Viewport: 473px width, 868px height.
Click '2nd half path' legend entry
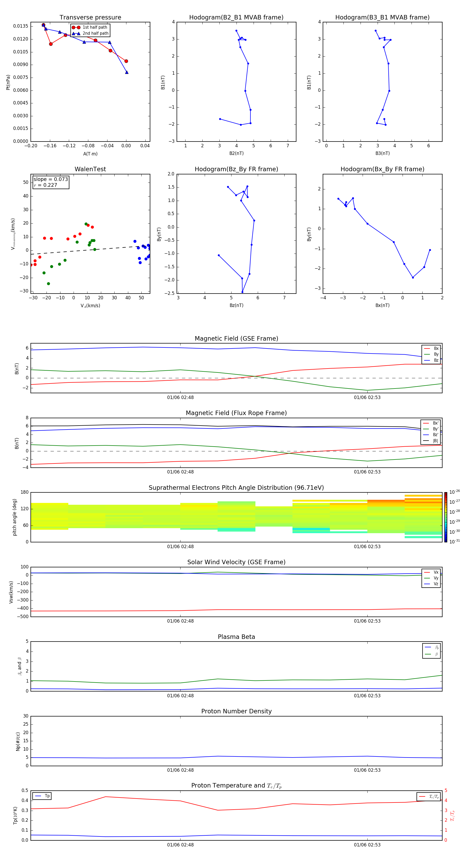tap(90, 33)
